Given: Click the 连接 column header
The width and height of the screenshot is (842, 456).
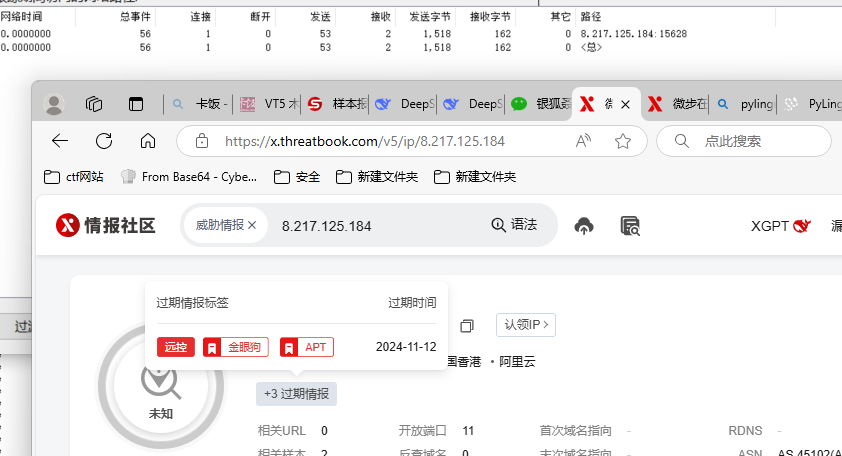Looking at the screenshot, I should coord(201,17).
